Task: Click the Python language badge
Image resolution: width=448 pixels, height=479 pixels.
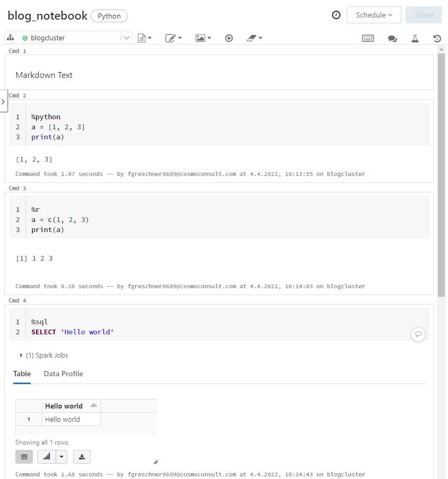Action: coord(109,16)
